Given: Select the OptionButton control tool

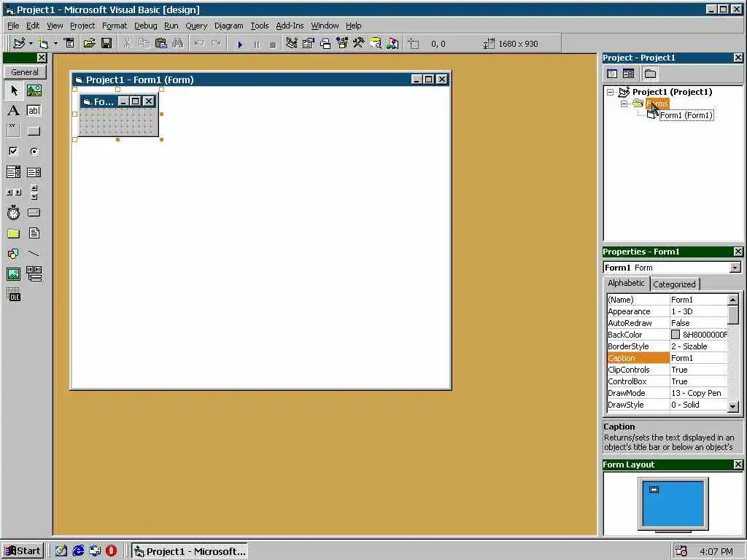Looking at the screenshot, I should 34,152.
